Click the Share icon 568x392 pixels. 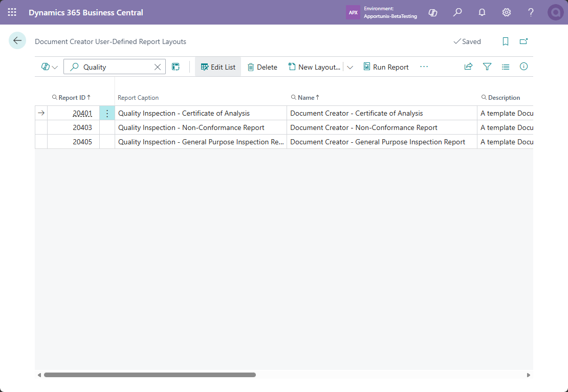(x=468, y=67)
